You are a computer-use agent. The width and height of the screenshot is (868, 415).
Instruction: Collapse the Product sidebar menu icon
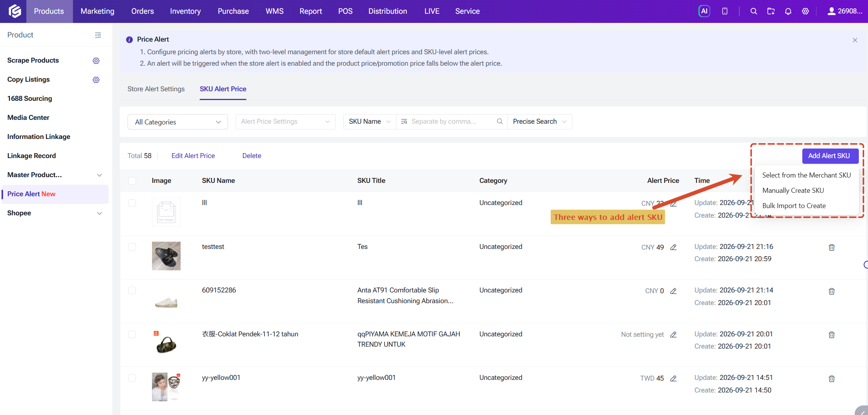coord(98,35)
